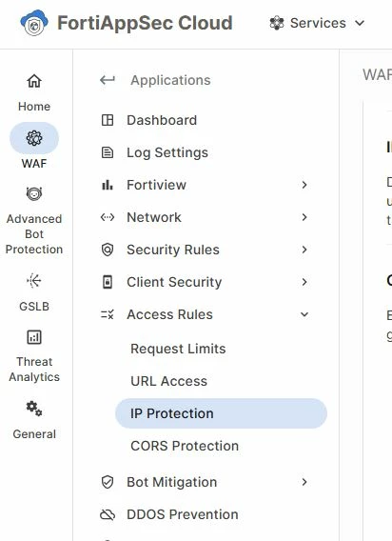Open Advanced Bot Protection robot icon
The image size is (392, 541).
click(34, 193)
